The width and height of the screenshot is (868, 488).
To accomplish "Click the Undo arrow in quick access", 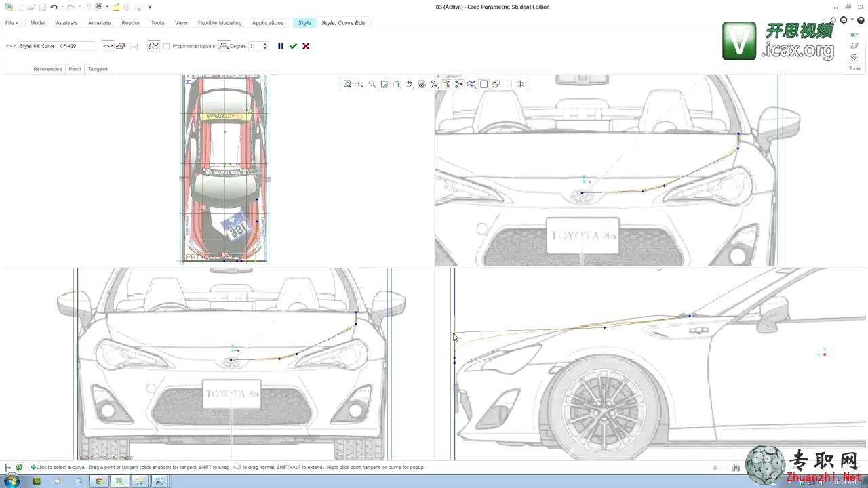I will [54, 7].
